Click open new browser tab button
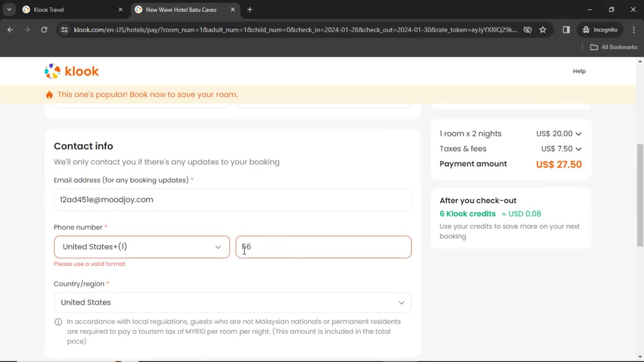Image resolution: width=644 pixels, height=362 pixels. click(250, 10)
